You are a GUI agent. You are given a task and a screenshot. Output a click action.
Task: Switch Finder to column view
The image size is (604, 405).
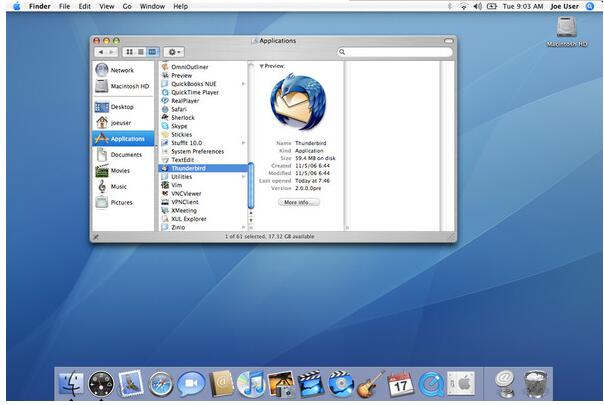[x=153, y=51]
